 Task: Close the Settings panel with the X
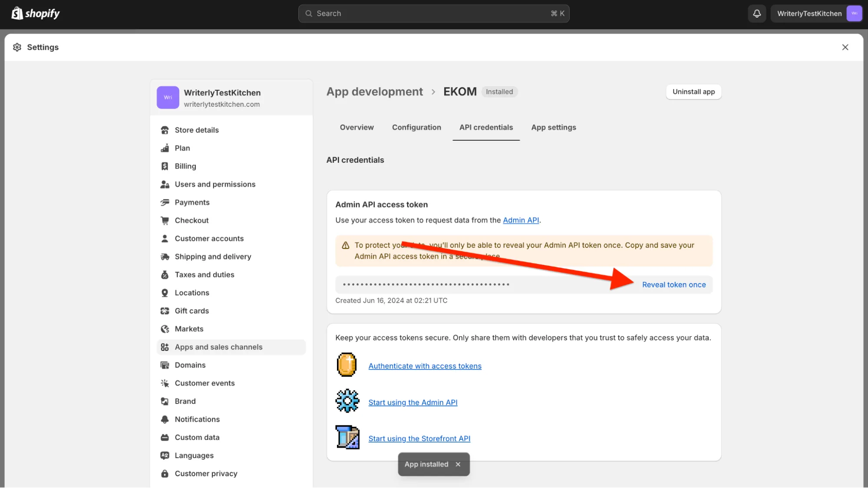pos(845,47)
